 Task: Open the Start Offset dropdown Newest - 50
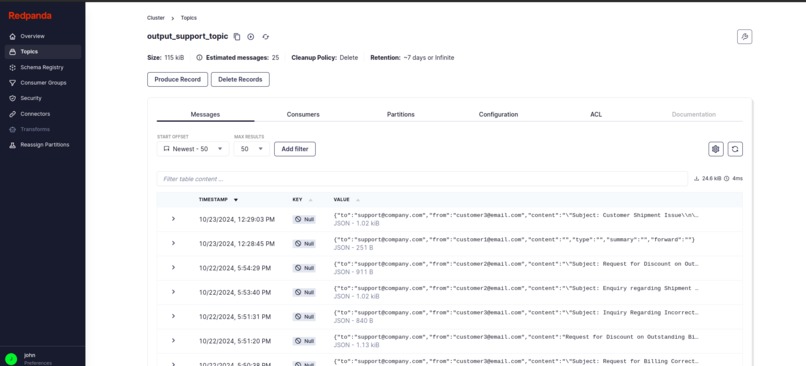coord(193,149)
